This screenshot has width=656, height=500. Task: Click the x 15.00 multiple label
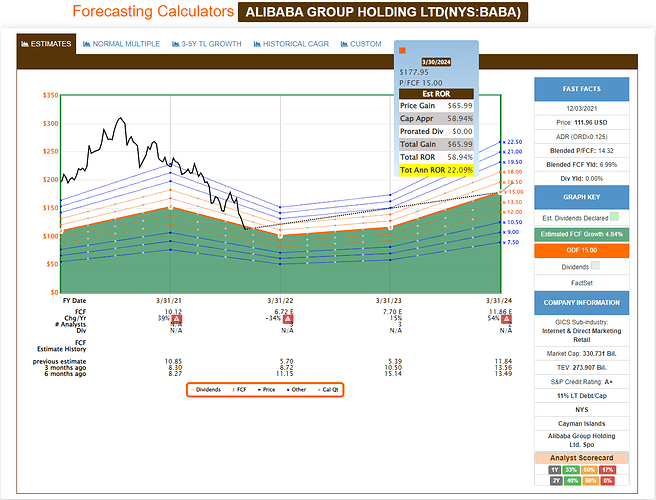click(514, 192)
